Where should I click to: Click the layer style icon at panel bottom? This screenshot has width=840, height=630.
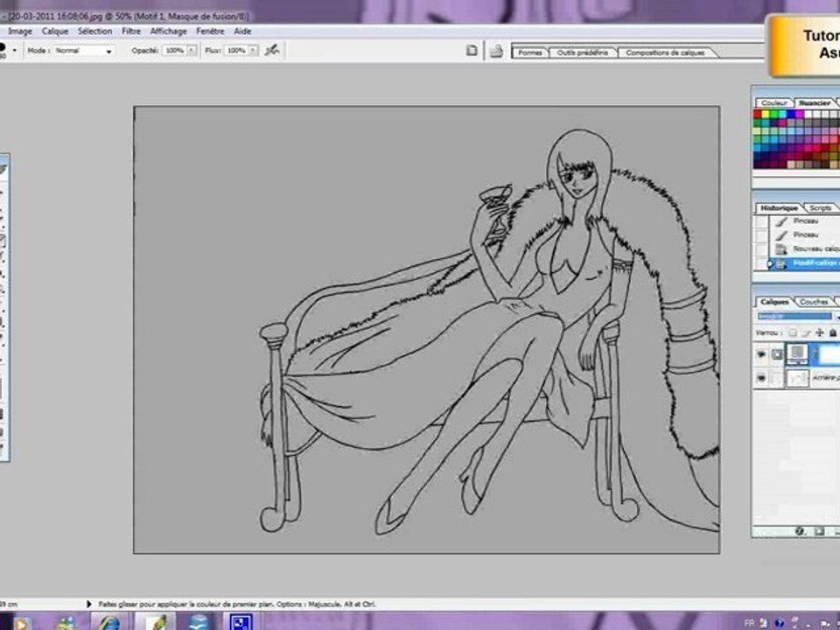click(800, 531)
